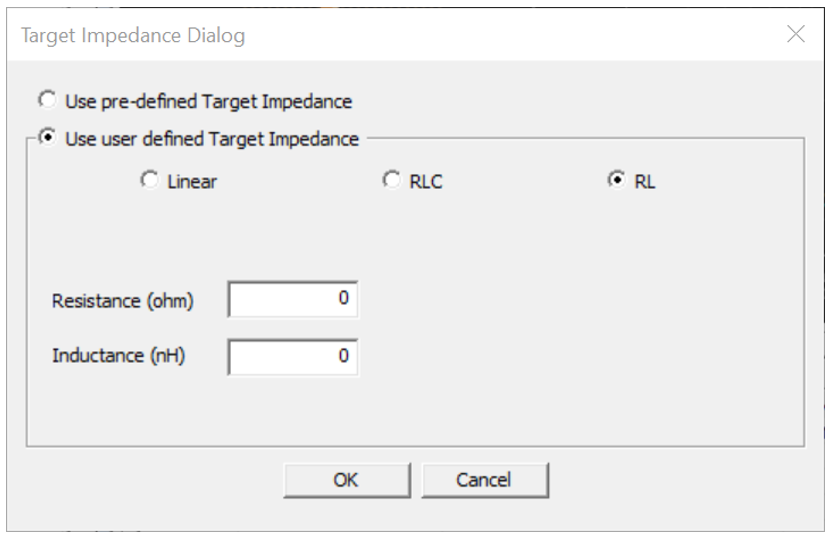Click the Cancel button
This screenshot has height=539, width=830.
coord(484,480)
